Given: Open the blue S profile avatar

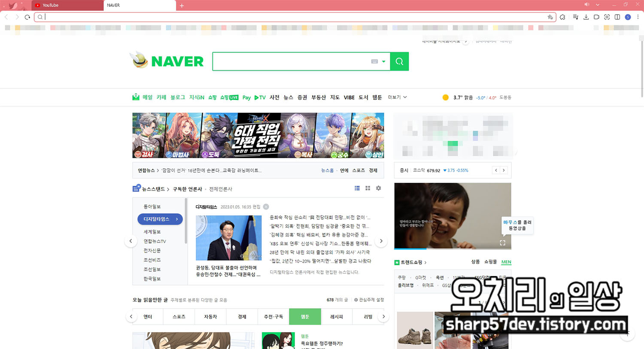Looking at the screenshot, I should (x=628, y=17).
